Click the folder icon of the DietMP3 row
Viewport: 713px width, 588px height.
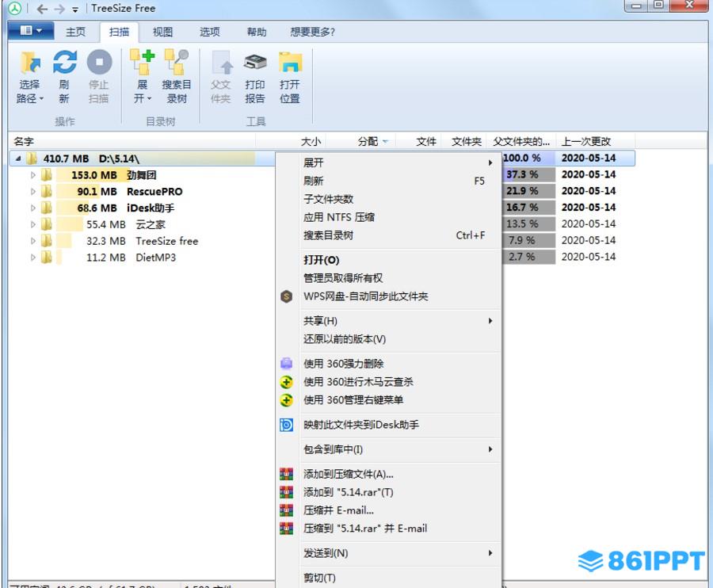[47, 258]
